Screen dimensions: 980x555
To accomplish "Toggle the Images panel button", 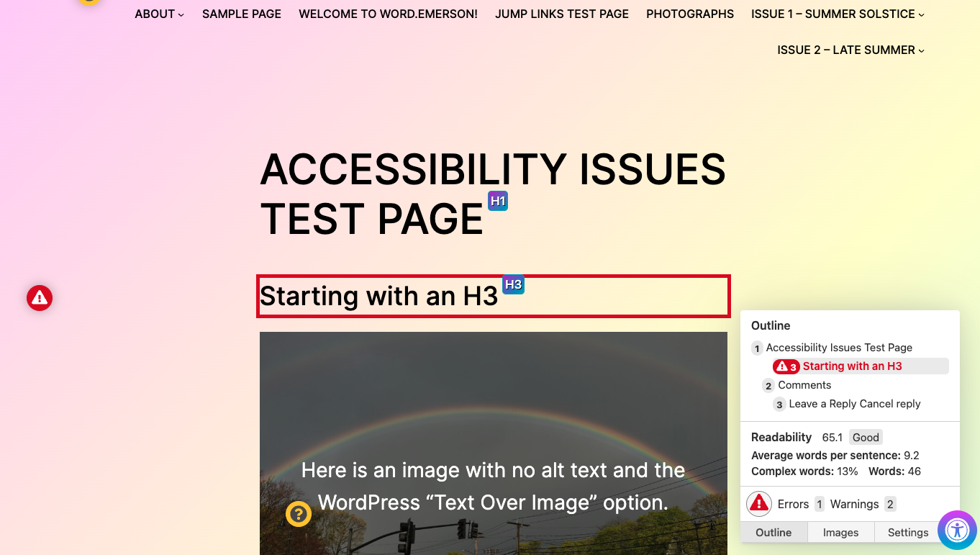I will 840,533.
